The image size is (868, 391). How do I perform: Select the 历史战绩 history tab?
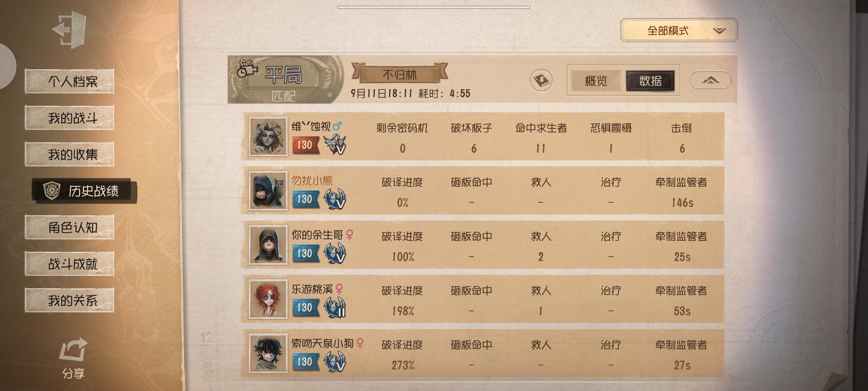click(84, 190)
